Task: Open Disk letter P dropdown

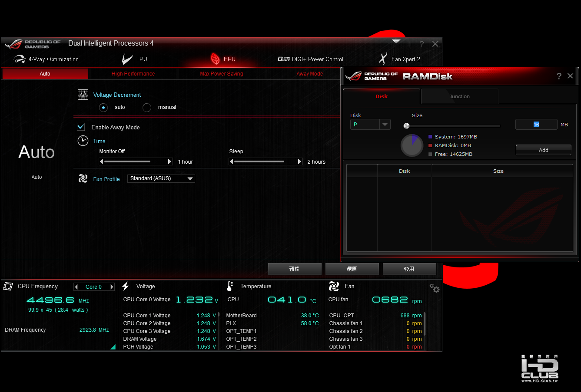Action: tap(370, 125)
